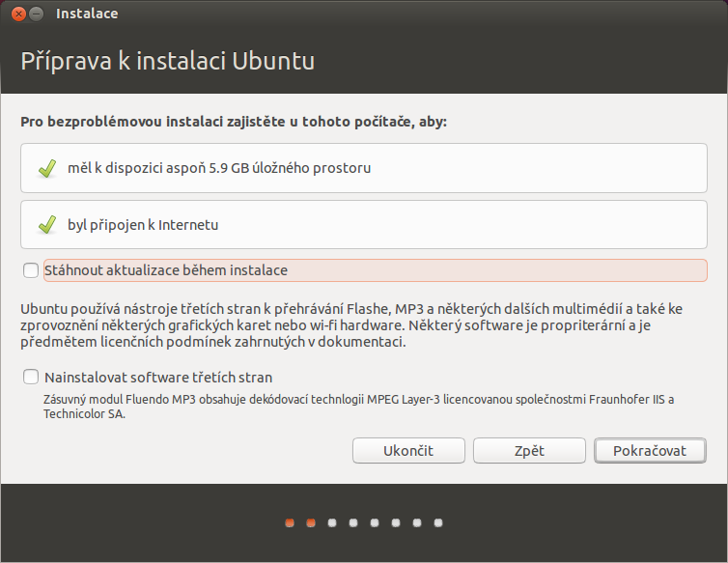728x563 pixels.
Task: Click the paragraph about third-party tools
Action: pos(351,325)
